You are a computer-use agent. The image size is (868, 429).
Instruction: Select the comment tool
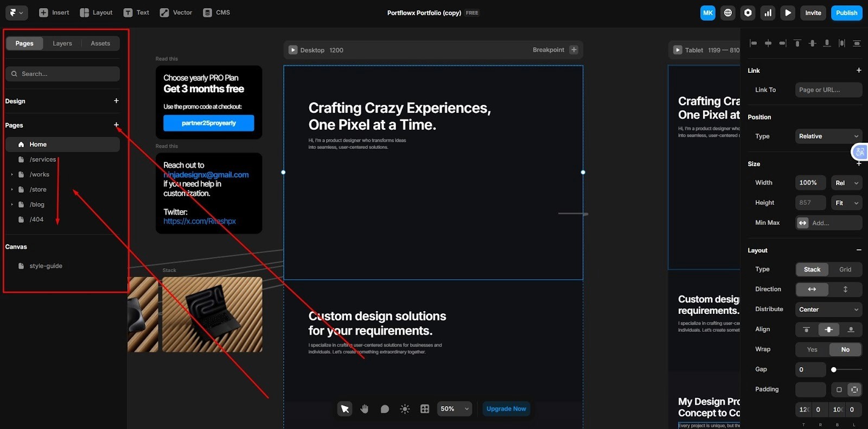coord(385,409)
